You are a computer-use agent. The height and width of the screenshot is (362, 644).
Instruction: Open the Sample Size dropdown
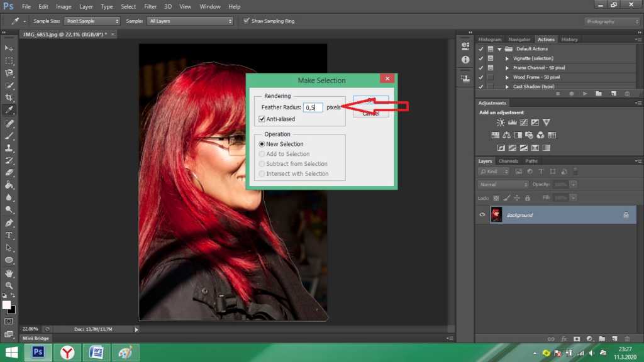pyautogui.click(x=92, y=21)
